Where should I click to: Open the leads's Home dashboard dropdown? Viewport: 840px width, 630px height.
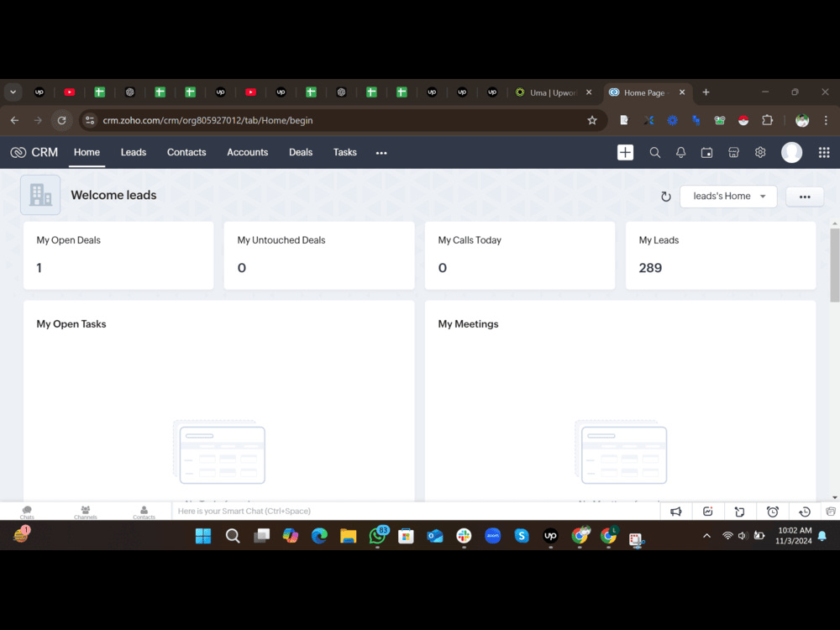[727, 196]
